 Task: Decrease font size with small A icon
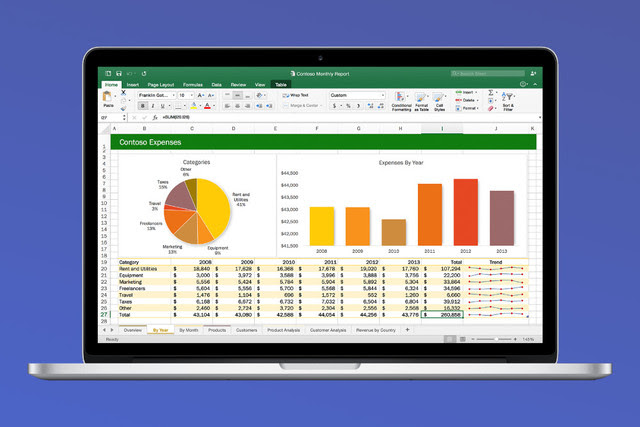click(211, 95)
